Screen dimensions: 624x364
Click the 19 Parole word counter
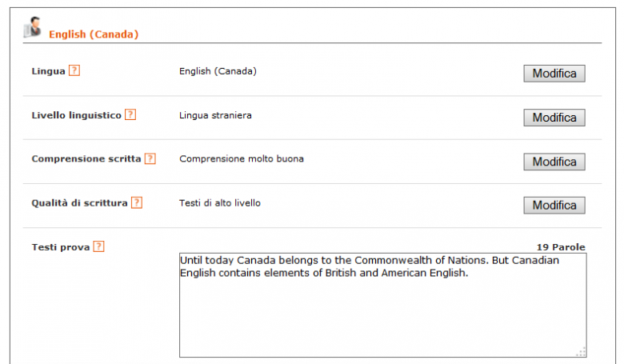561,247
